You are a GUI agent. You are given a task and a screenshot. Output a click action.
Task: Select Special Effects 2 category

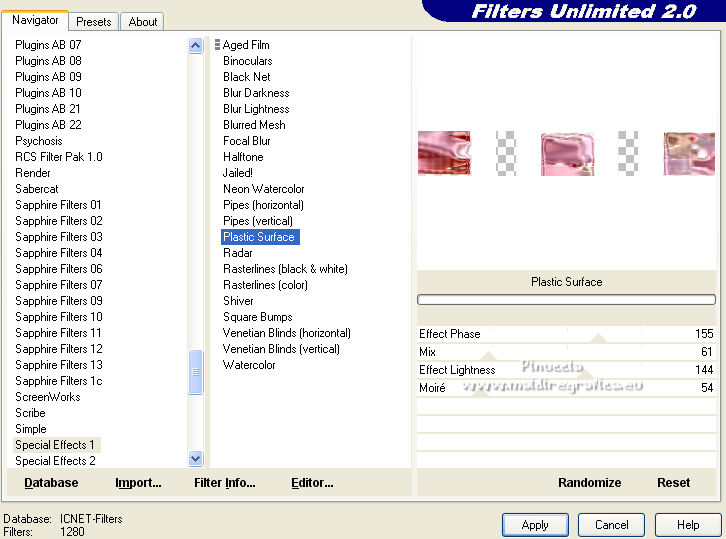click(x=55, y=461)
